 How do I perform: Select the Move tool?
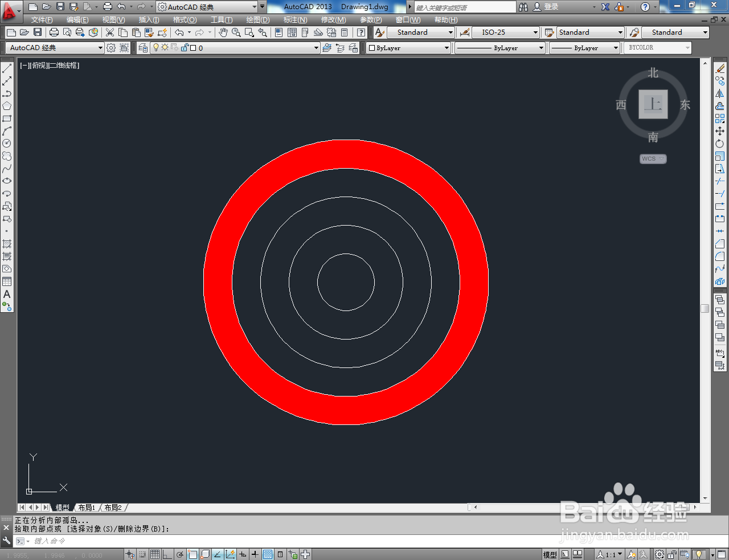[x=720, y=131]
